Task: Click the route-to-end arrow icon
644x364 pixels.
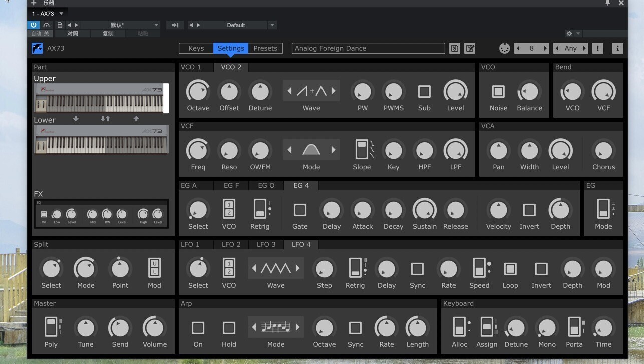Action: [175, 25]
